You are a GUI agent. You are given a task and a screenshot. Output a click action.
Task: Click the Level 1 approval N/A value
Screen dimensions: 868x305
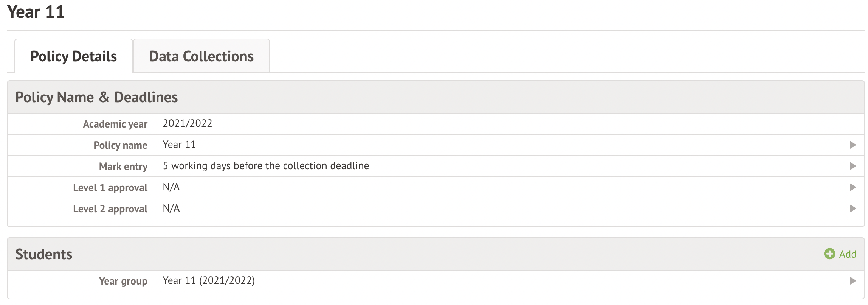[x=171, y=187]
